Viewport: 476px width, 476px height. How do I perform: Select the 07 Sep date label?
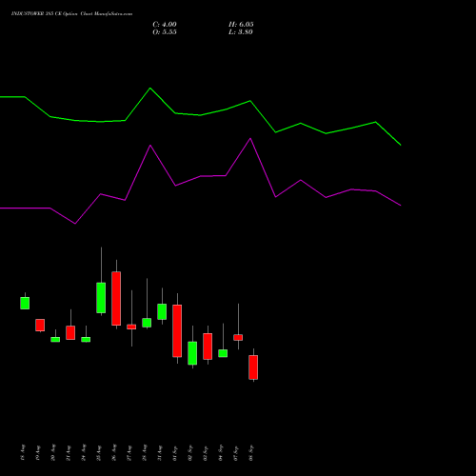235,453
